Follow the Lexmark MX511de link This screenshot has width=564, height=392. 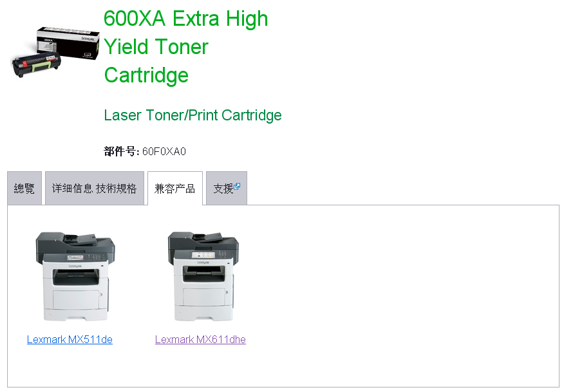[70, 339]
